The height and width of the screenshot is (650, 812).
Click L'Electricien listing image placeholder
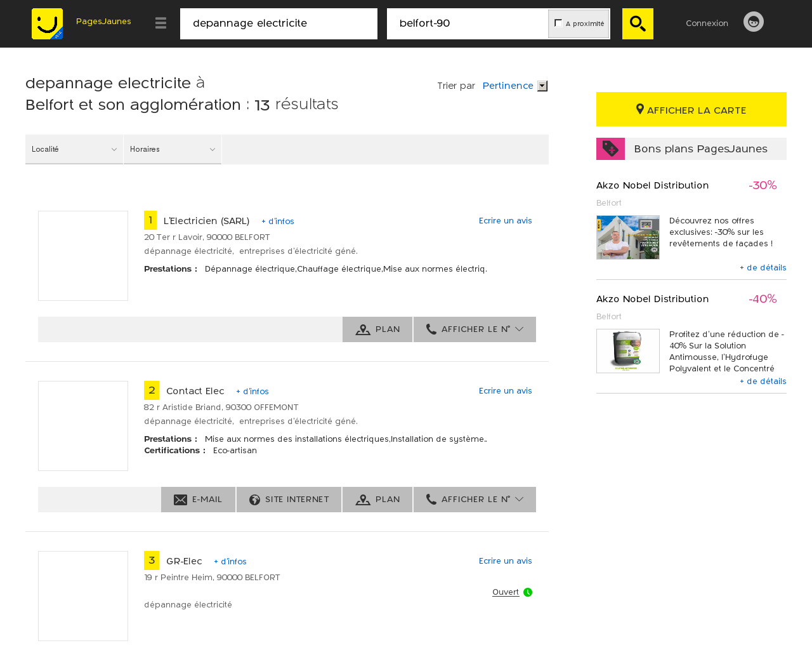coord(83,256)
